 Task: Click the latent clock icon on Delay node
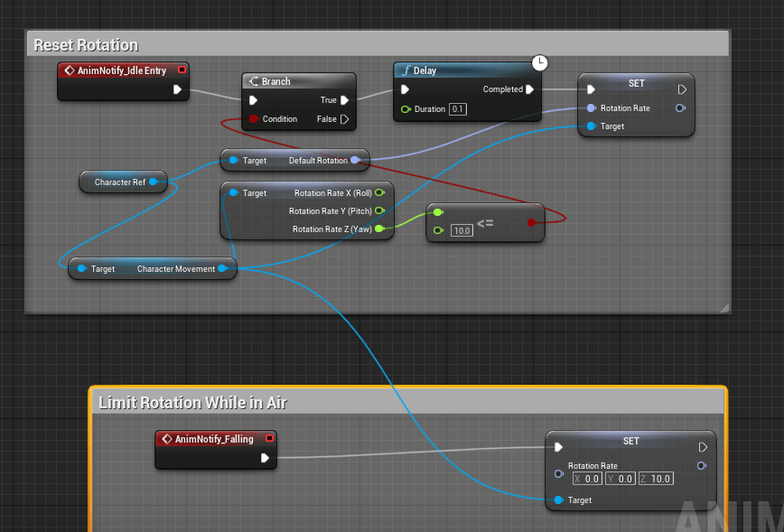click(539, 62)
